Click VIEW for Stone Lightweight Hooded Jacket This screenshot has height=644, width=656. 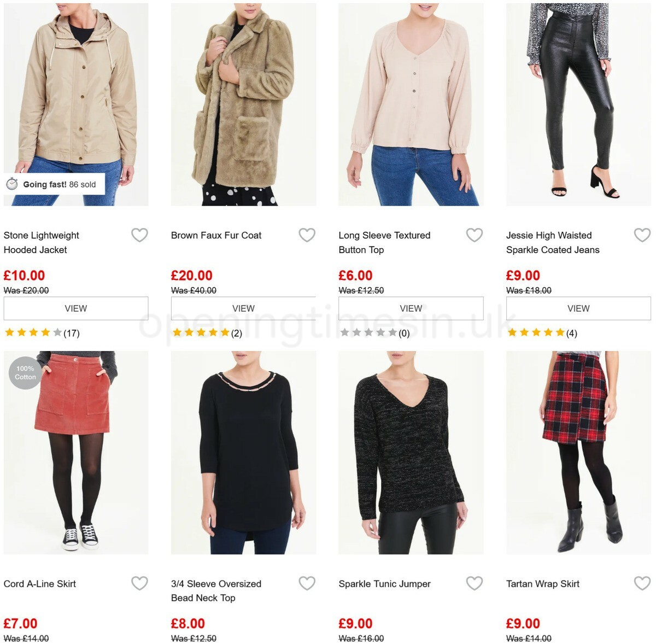(x=76, y=308)
